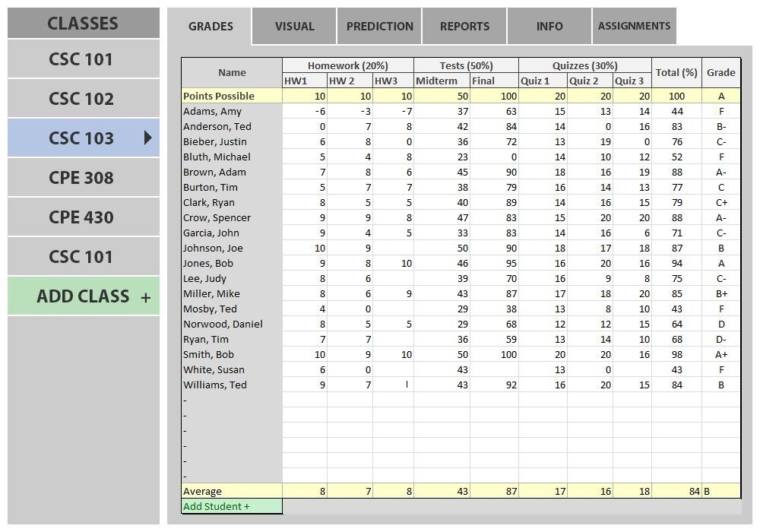Select the Assignments tab
This screenshot has height=532, width=760.
[x=634, y=27]
